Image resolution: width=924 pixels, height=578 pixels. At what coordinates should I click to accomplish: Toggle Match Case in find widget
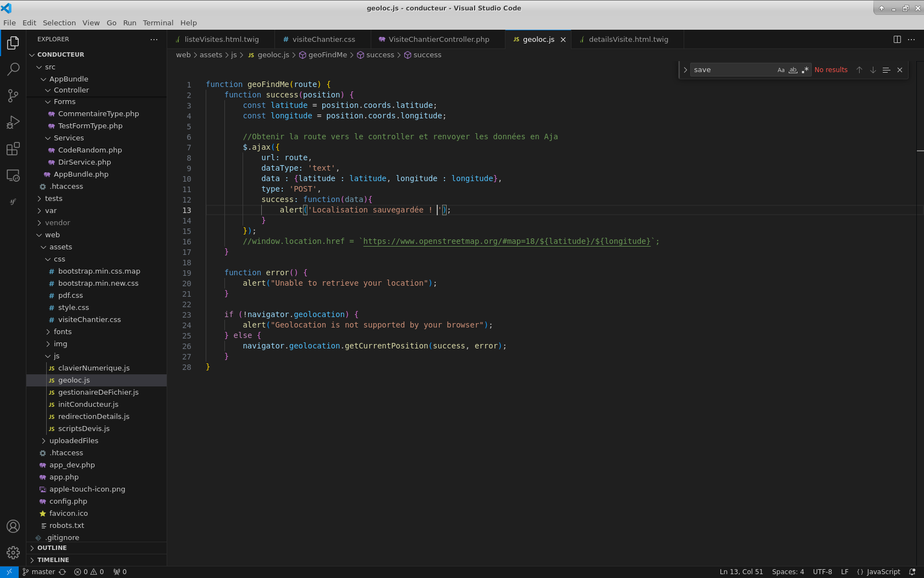coord(780,70)
